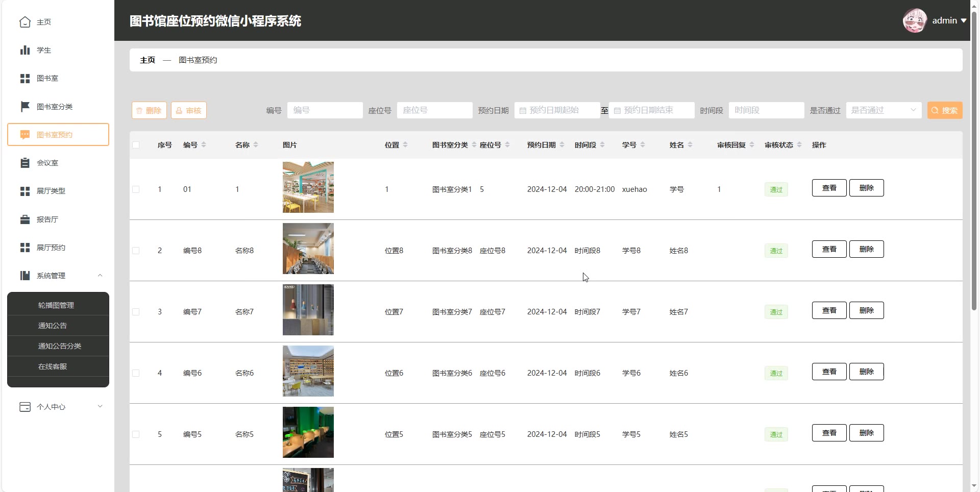The height and width of the screenshot is (492, 980).
Task: Check the checkbox for row 1
Action: click(136, 189)
